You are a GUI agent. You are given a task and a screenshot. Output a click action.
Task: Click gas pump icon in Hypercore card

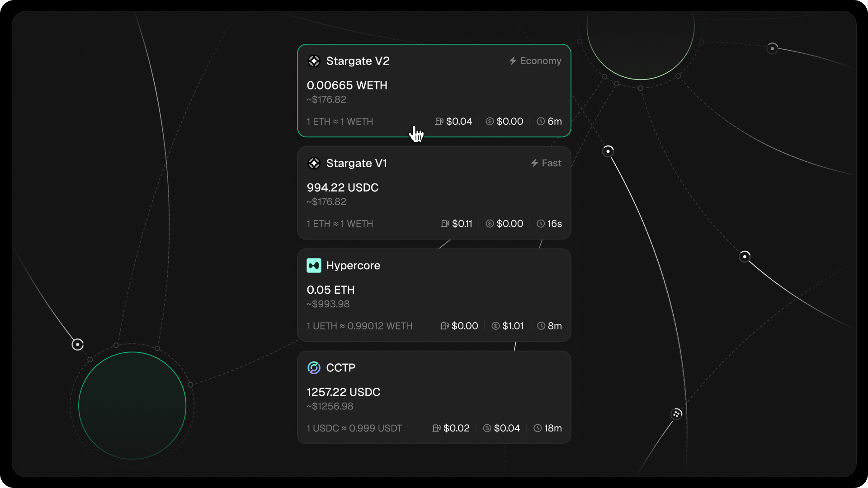[444, 326]
